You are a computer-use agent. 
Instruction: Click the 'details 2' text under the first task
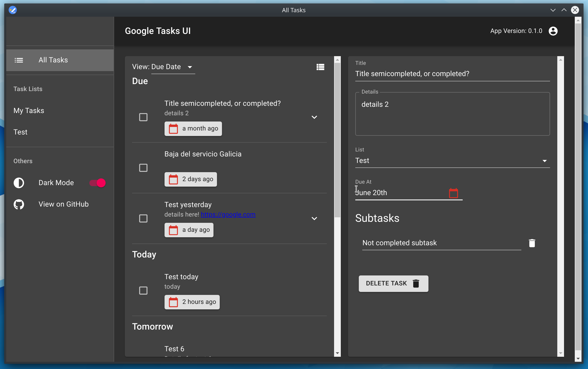[x=176, y=113]
